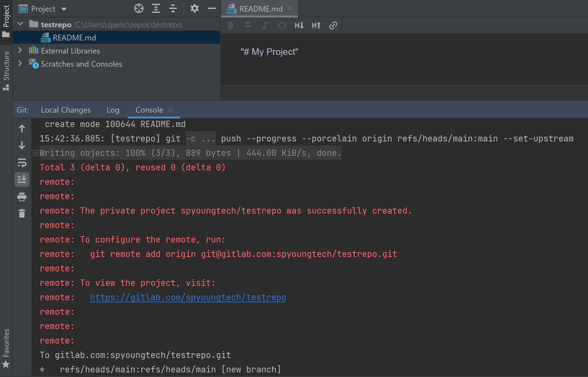Image resolution: width=588 pixels, height=377 pixels.
Task: Click the Project panel settings gear icon
Action: 194,8
